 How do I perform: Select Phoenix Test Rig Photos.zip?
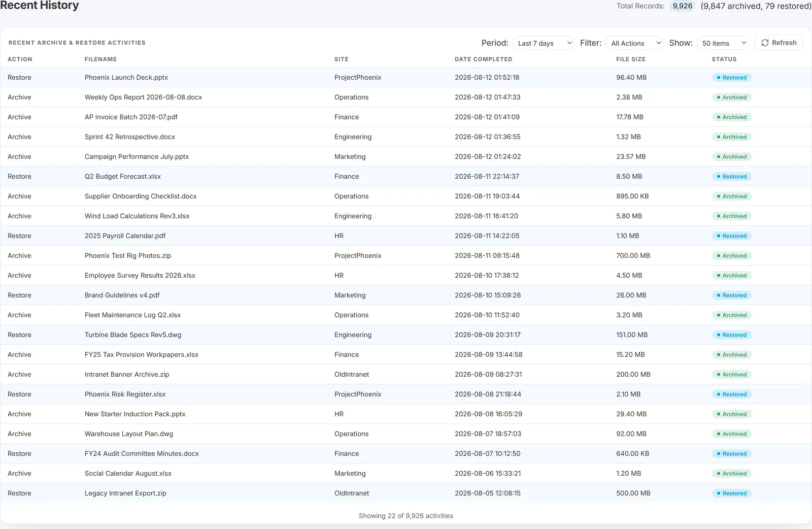tap(128, 256)
